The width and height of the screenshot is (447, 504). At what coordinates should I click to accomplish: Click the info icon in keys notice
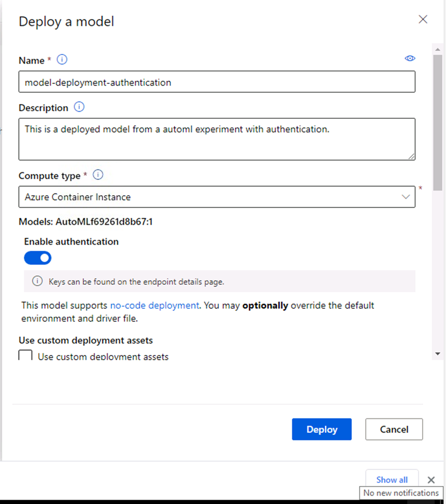(37, 281)
